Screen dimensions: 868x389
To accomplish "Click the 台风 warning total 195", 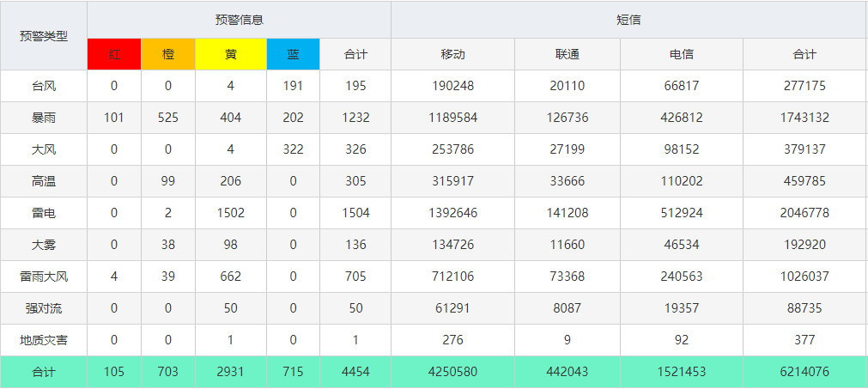I will tap(355, 86).
